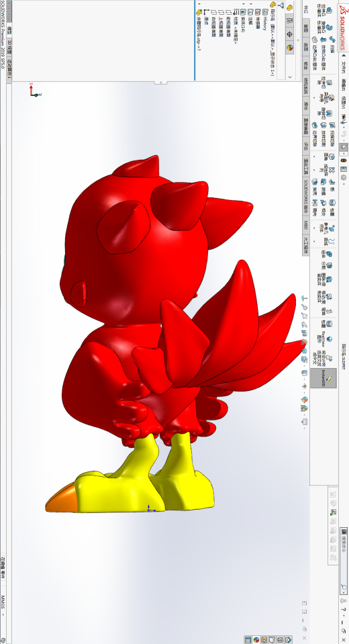Image resolution: width=349 pixels, height=644 pixels.
Task: Click the 搜索命令 search commands field
Action: 344,561
